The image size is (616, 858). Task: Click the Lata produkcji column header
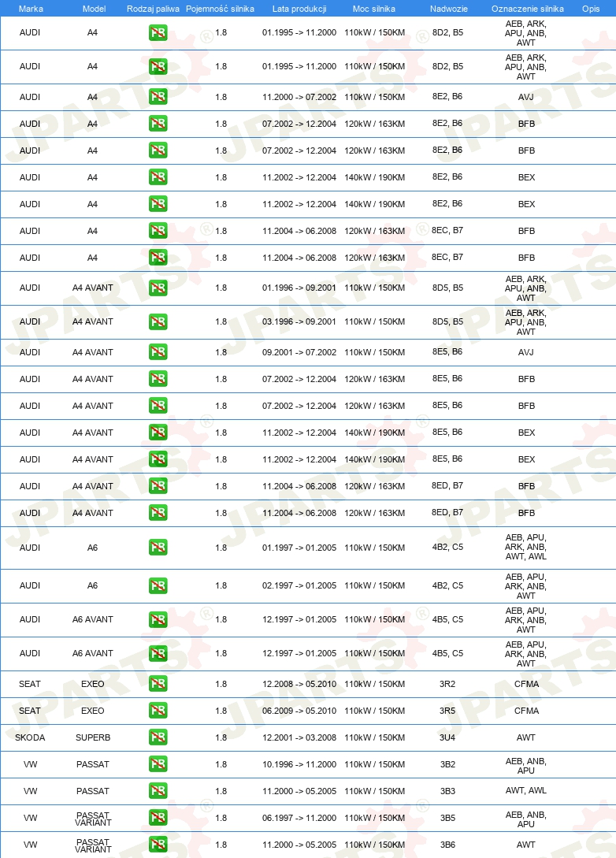pos(299,9)
